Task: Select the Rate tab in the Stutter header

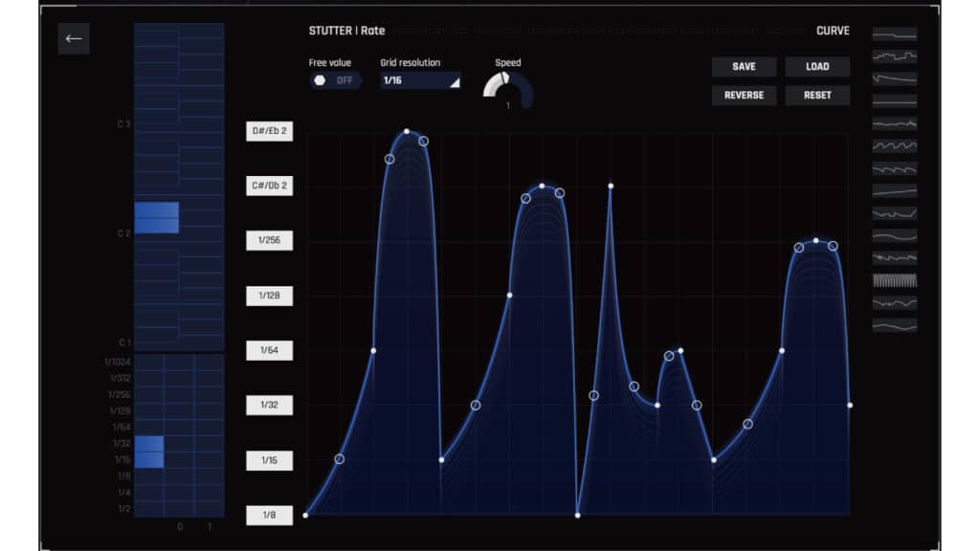Action: [372, 30]
